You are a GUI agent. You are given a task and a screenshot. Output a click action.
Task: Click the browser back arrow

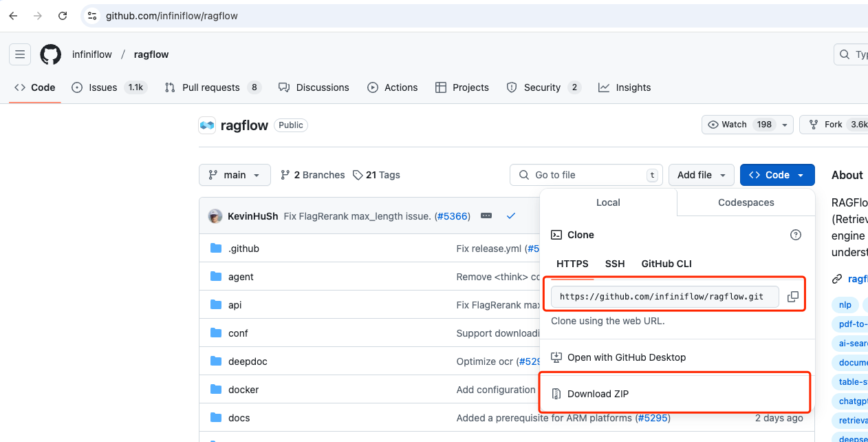(13, 15)
